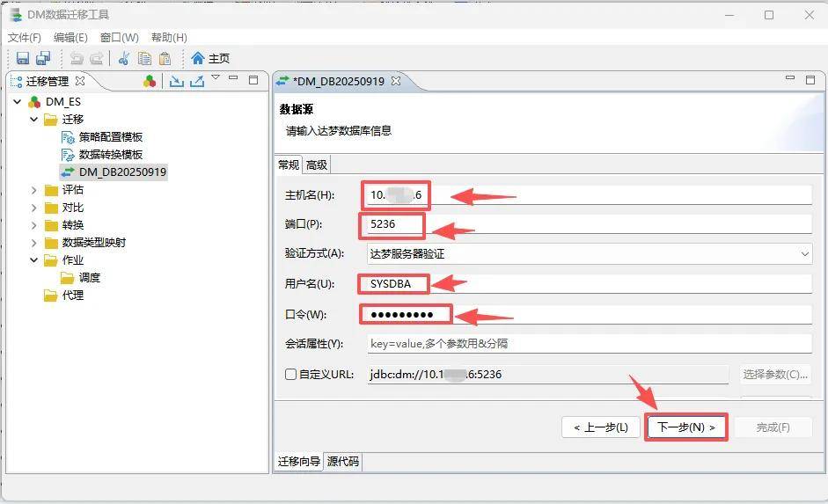Click the export icon in 迁移管理 panel

click(197, 81)
